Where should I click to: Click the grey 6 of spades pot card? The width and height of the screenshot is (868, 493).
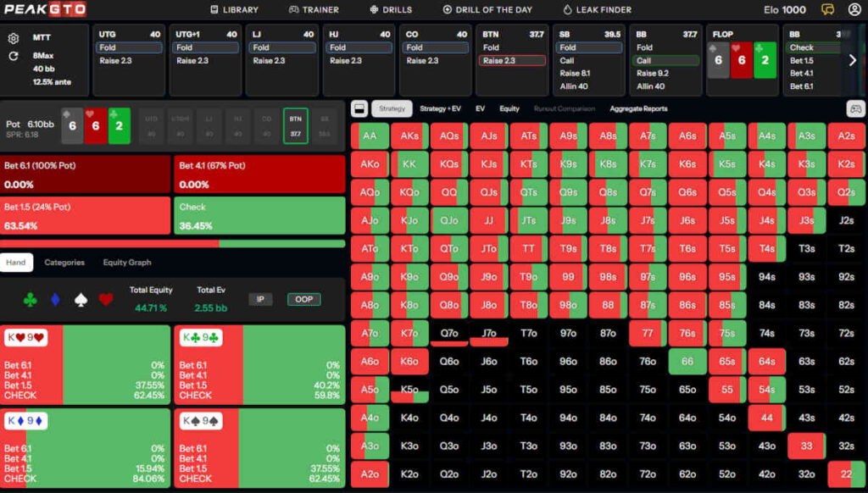[x=72, y=125]
